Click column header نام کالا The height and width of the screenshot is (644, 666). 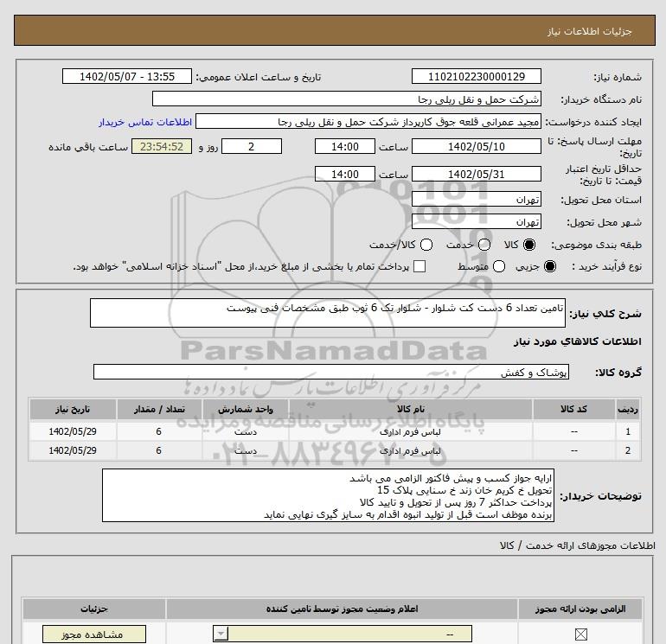point(410,409)
